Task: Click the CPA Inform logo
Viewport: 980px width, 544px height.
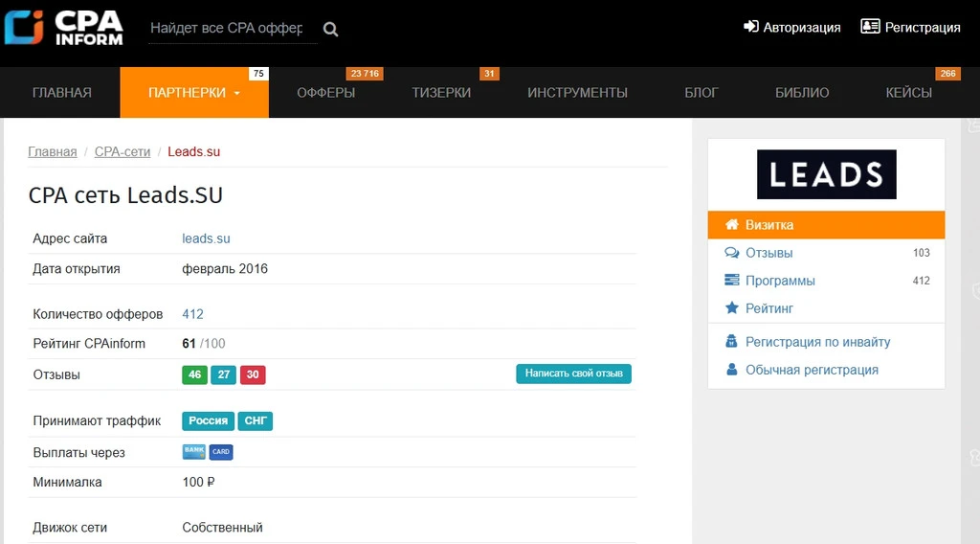Action: click(x=64, y=28)
